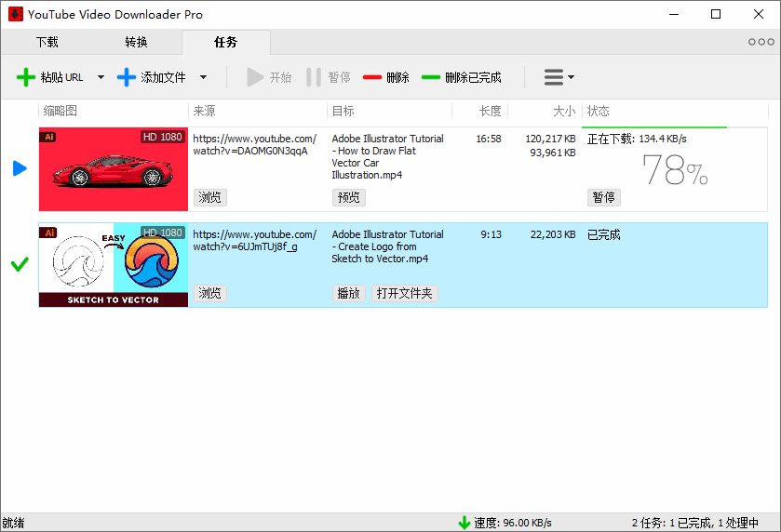Click the green down-arrow speed icon in the status bar

click(x=465, y=523)
